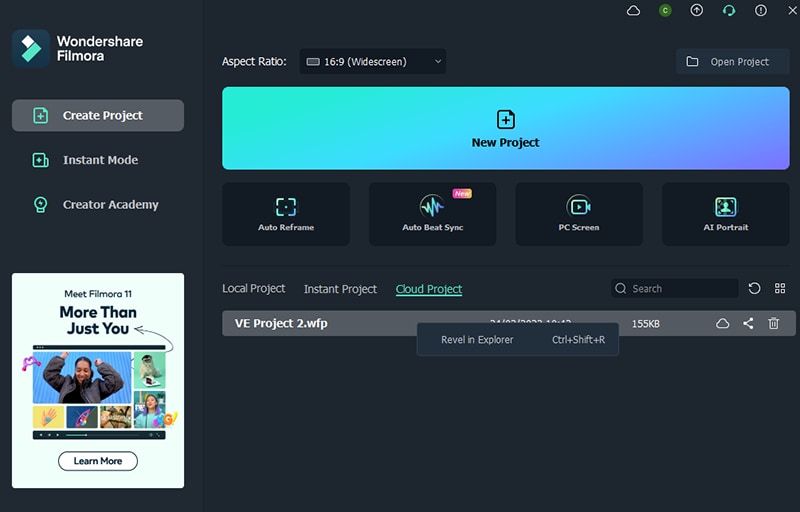800x512 pixels.
Task: Click the cloud icon on VE Project 2 row
Action: pos(722,323)
